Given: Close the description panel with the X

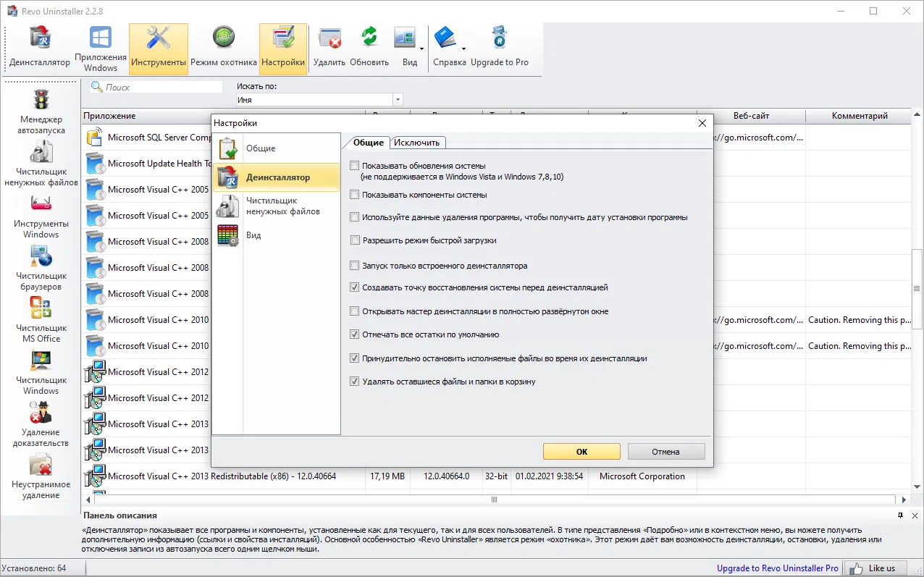Looking at the screenshot, I should tap(915, 515).
